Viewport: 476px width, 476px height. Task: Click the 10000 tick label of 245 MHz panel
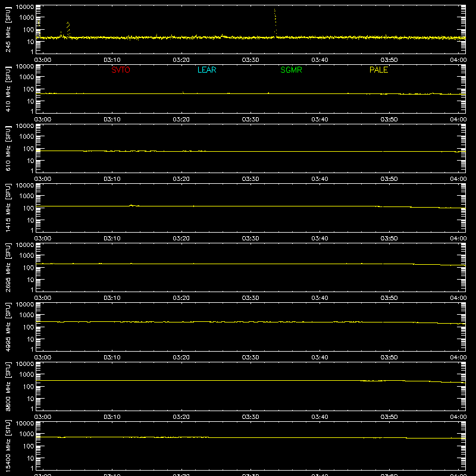coord(25,7)
